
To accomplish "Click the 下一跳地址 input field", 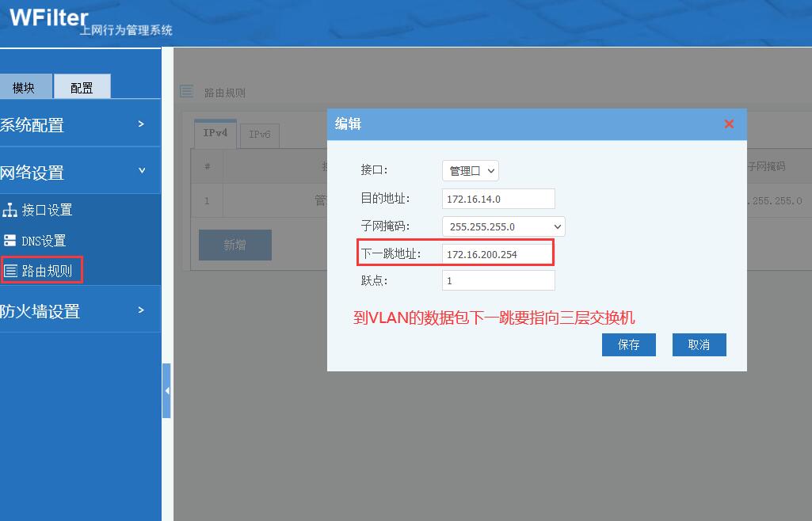I will pyautogui.click(x=497, y=254).
